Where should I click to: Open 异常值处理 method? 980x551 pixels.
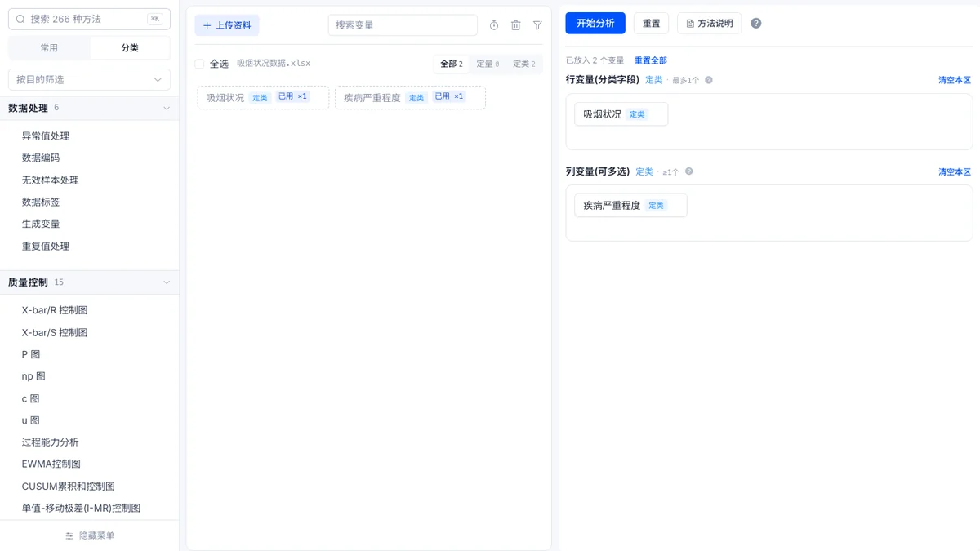(x=46, y=136)
